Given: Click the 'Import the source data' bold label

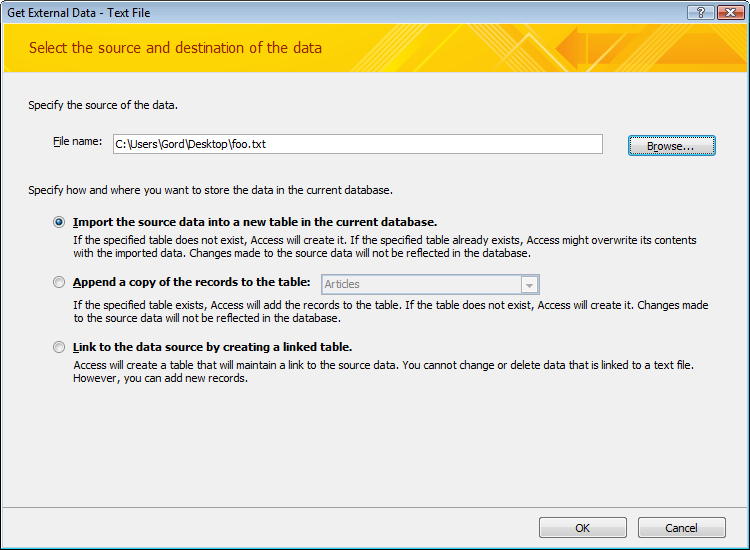Looking at the screenshot, I should (x=255, y=222).
